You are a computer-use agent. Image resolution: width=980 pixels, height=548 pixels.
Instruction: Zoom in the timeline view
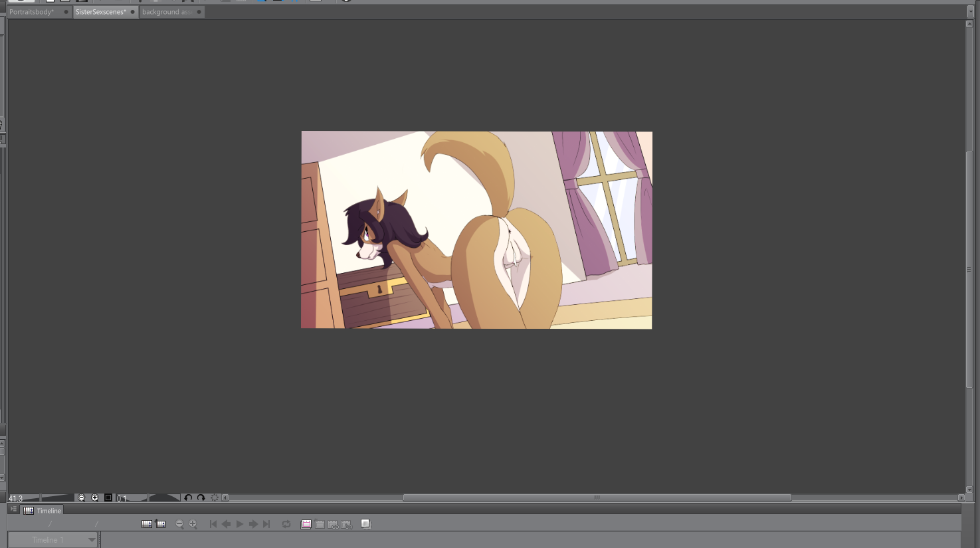193,524
